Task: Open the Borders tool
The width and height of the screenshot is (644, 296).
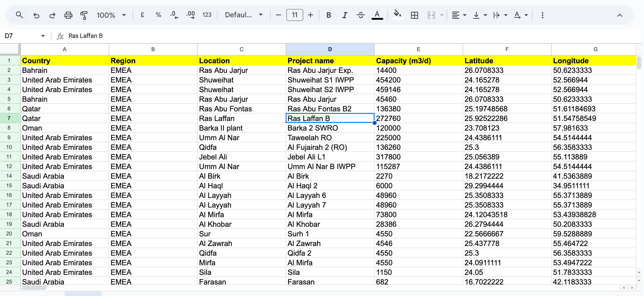Action: pyautogui.click(x=414, y=15)
